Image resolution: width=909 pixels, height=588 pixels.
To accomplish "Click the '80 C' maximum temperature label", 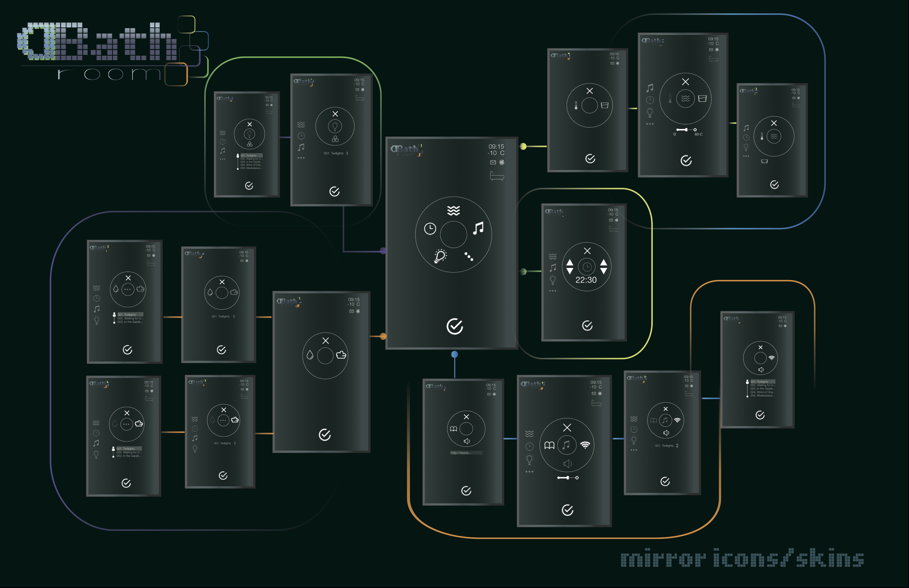I will tap(699, 134).
